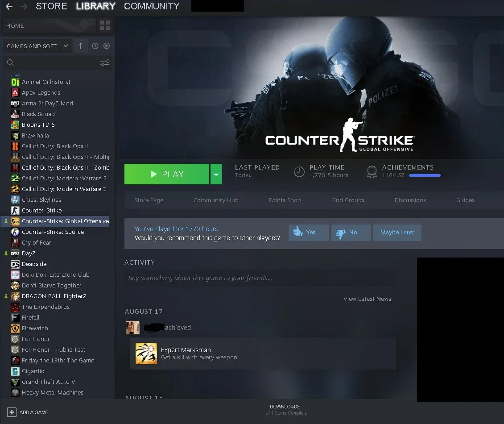Launch the game with Play button
Image resolution: width=504 pixels, height=424 pixels.
(167, 174)
